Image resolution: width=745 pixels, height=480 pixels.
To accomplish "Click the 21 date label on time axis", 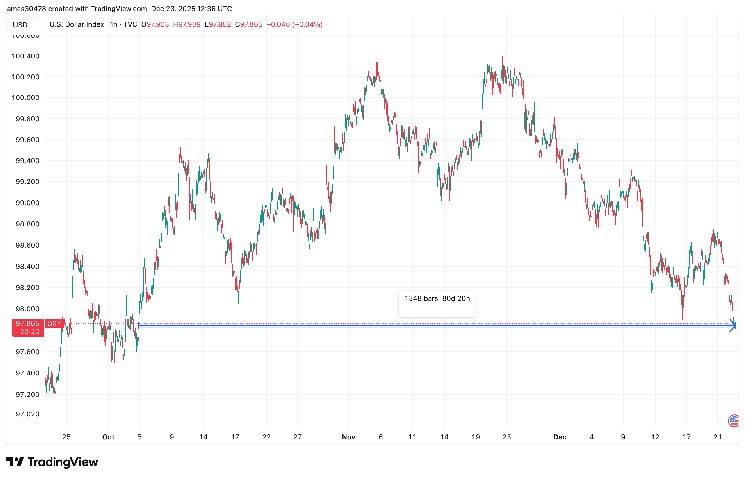I will pos(718,436).
